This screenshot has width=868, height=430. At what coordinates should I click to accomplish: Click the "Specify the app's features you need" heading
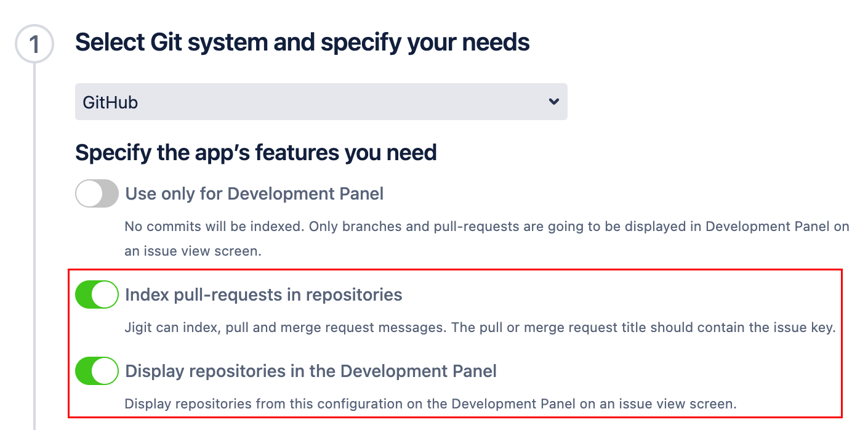point(256,152)
